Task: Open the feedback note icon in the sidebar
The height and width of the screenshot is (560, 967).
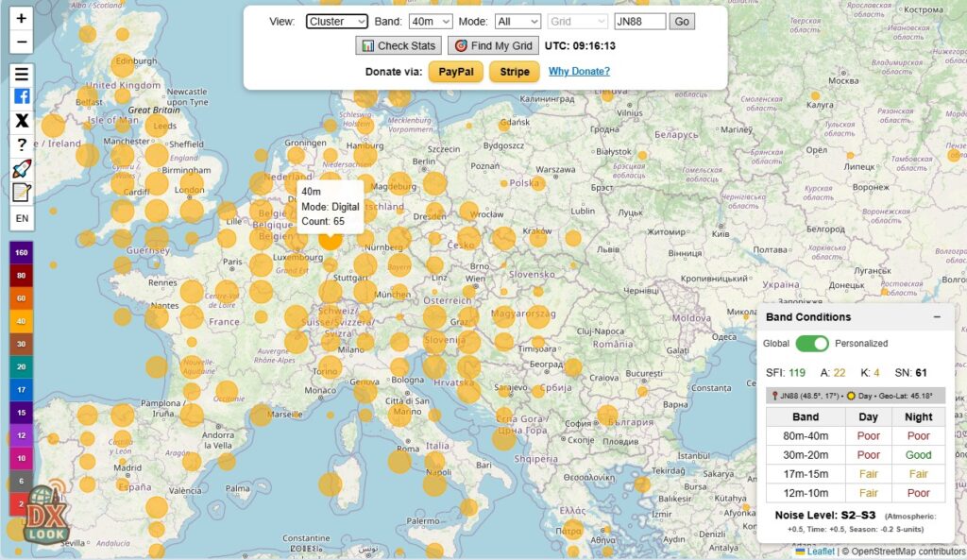Action: 21,193
